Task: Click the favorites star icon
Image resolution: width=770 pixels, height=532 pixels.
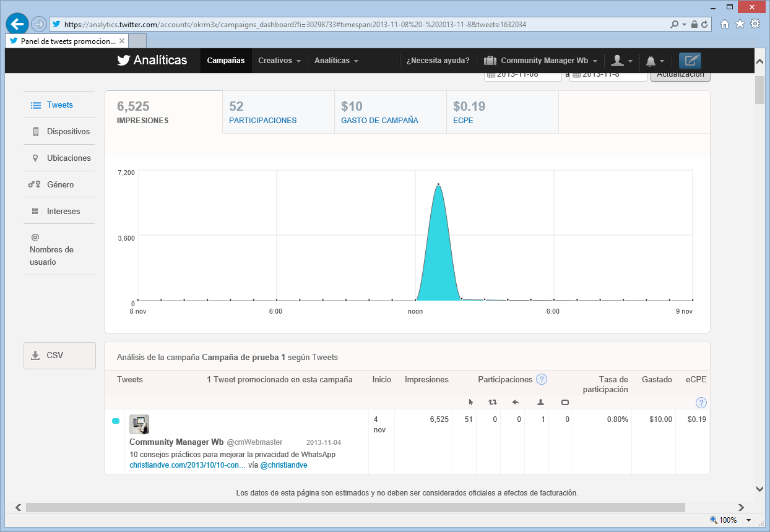Action: pos(740,24)
